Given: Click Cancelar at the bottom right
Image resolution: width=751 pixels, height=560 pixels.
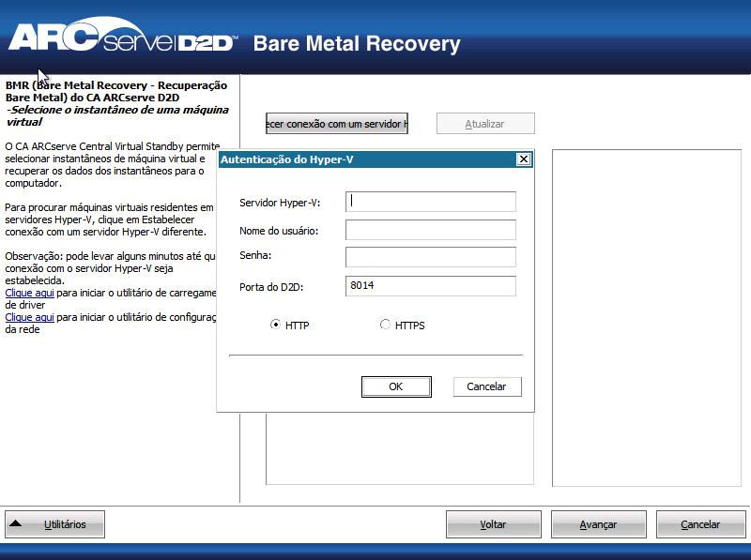Looking at the screenshot, I should click(x=700, y=524).
